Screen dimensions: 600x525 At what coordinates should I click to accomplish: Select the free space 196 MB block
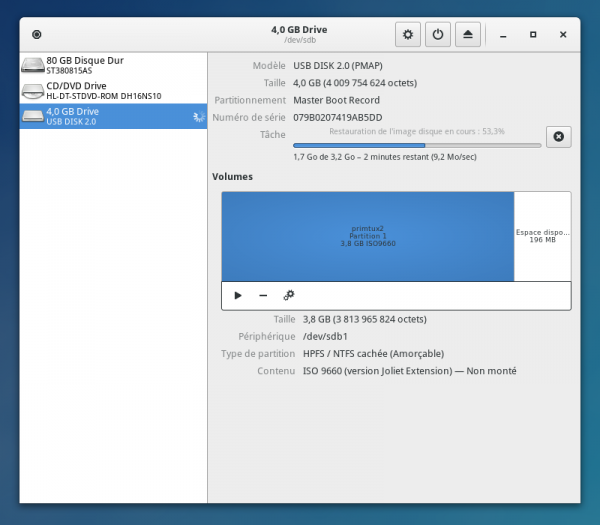coord(542,235)
